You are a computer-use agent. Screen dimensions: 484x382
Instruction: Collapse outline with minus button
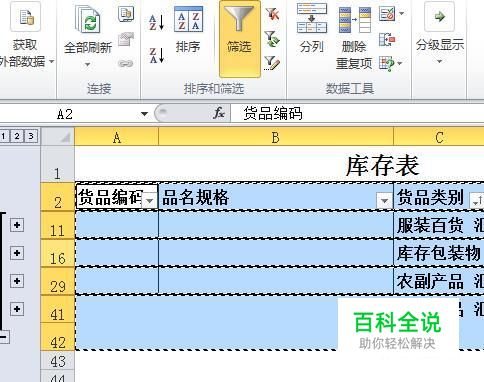click(x=4, y=337)
